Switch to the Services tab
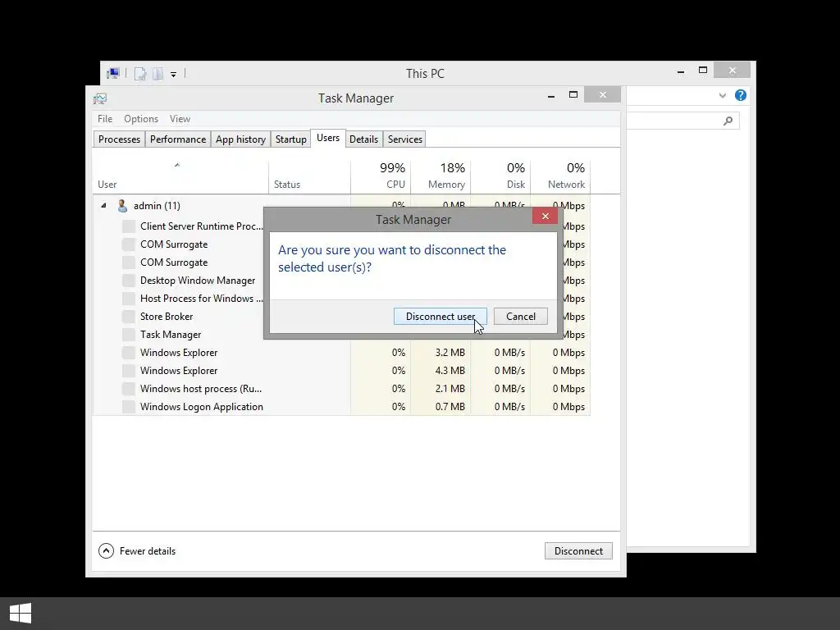The image size is (840, 630). [x=405, y=139]
